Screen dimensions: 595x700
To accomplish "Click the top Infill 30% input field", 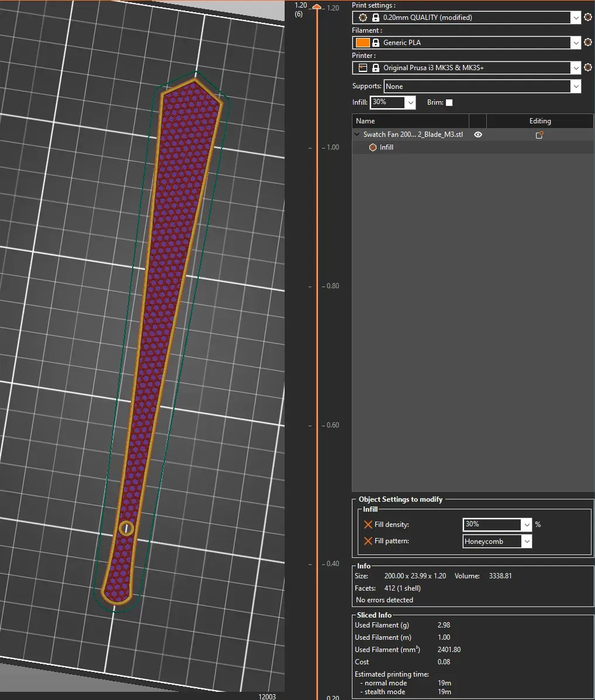I will (x=388, y=102).
